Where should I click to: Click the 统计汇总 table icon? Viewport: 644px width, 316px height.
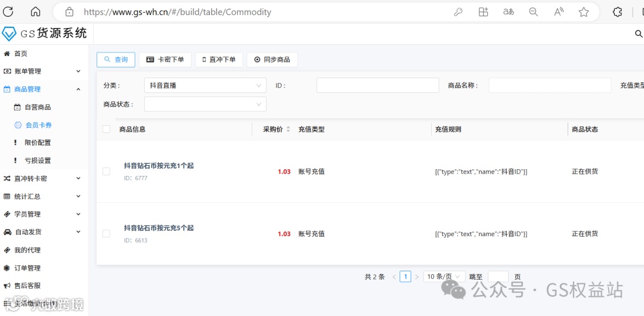pyautogui.click(x=7, y=196)
